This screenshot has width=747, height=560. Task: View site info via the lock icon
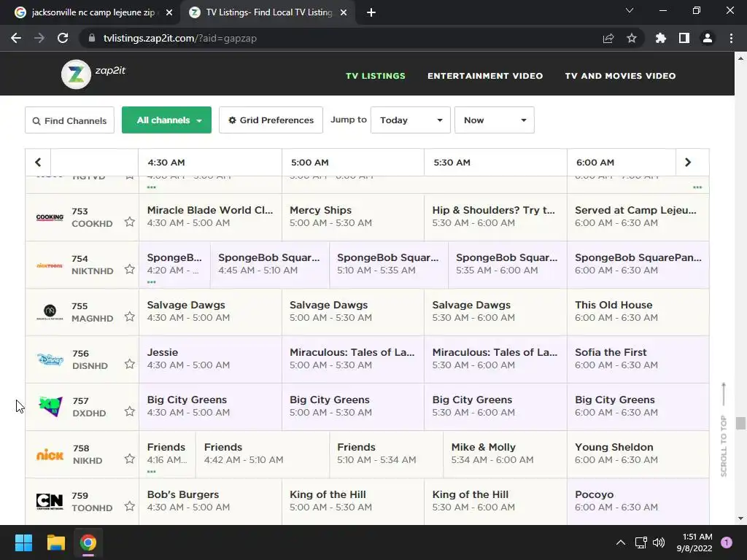click(92, 38)
